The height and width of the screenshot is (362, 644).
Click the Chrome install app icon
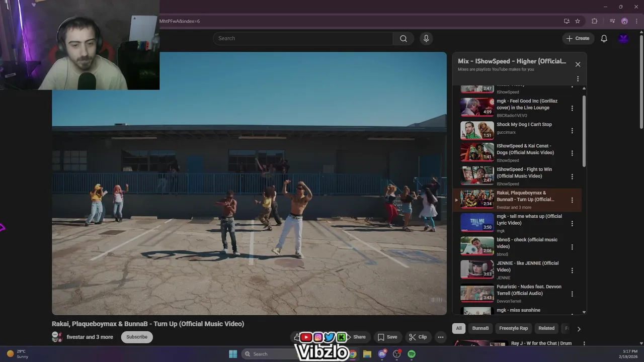click(567, 21)
